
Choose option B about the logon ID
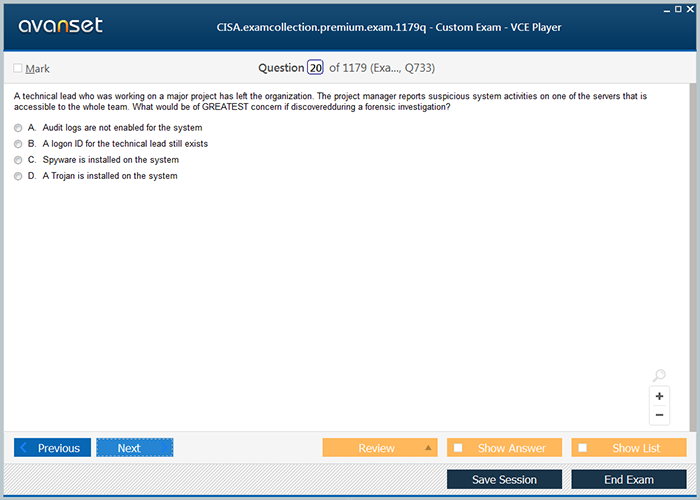[x=18, y=144]
